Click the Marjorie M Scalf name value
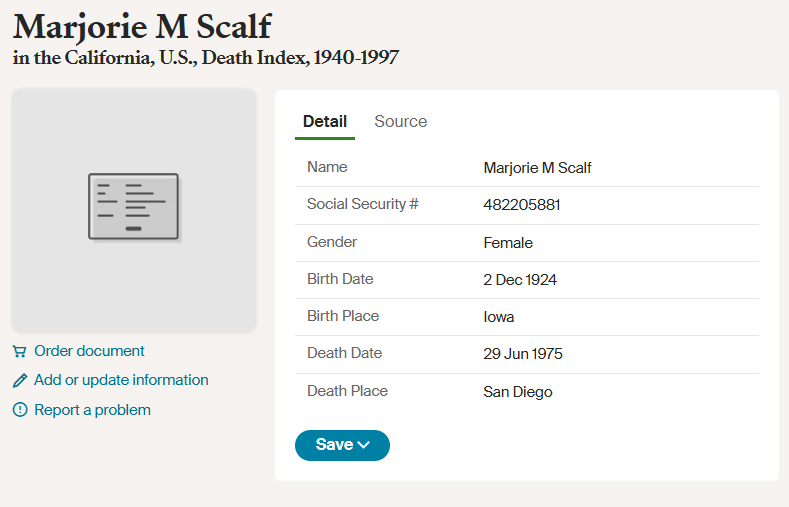Image resolution: width=789 pixels, height=507 pixels. tap(537, 168)
